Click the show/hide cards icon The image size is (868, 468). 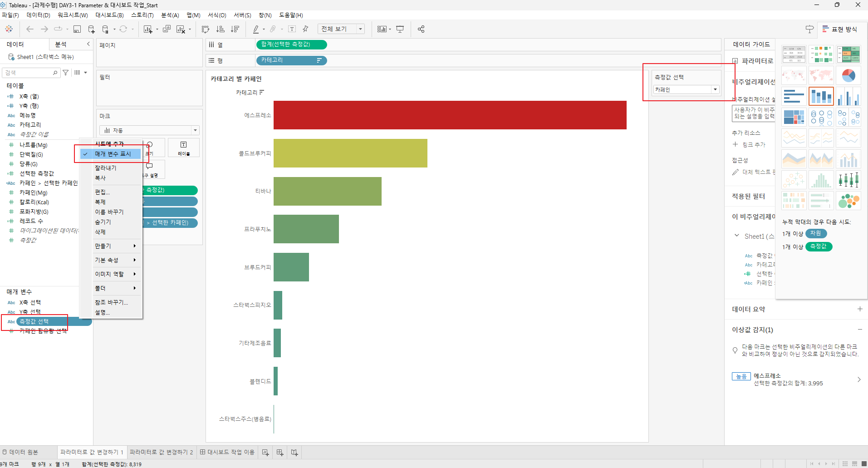[382, 29]
